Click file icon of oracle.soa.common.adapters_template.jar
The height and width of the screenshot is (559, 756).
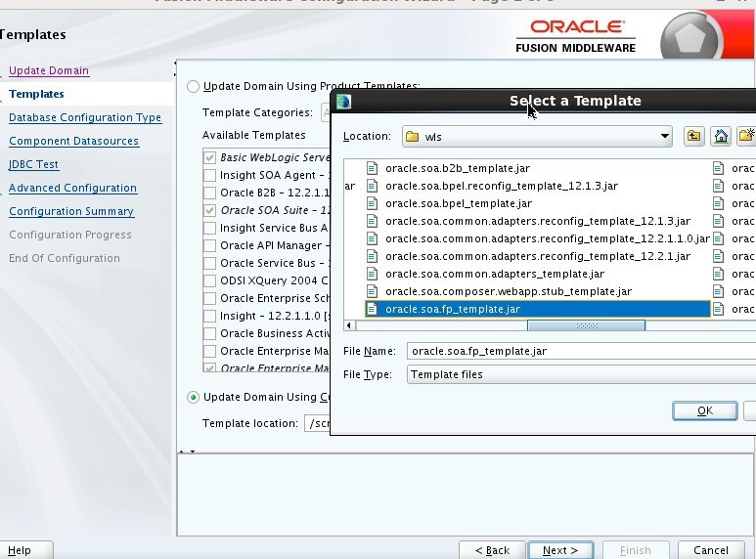[372, 274]
